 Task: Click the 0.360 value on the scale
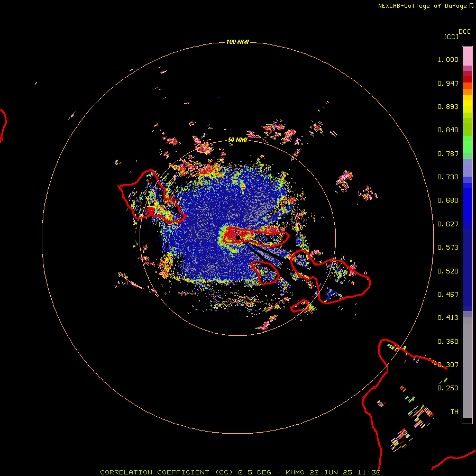pyautogui.click(x=448, y=342)
